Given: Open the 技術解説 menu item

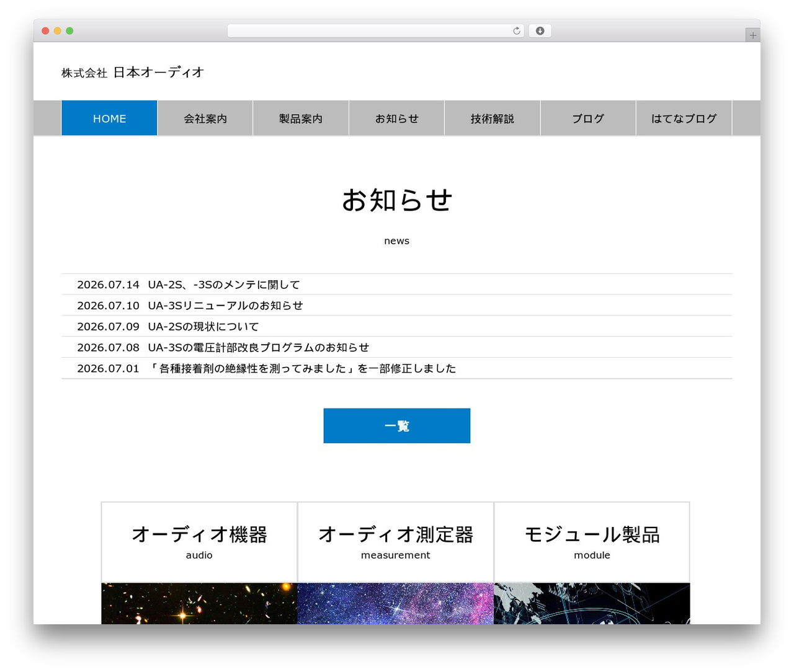Looking at the screenshot, I should coord(493,118).
